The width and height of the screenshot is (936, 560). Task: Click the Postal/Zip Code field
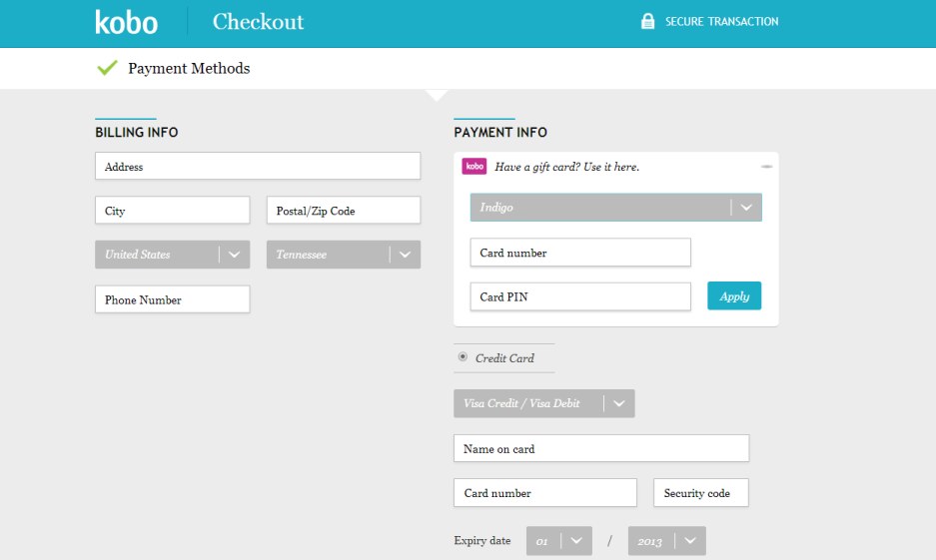(x=343, y=211)
